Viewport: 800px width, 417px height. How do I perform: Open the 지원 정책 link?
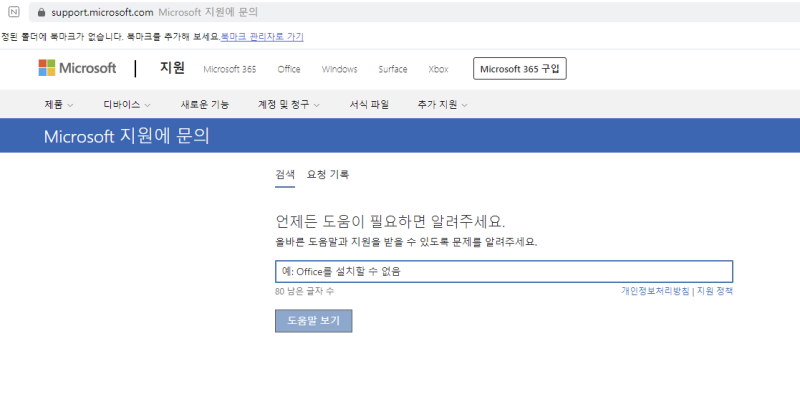point(715,291)
